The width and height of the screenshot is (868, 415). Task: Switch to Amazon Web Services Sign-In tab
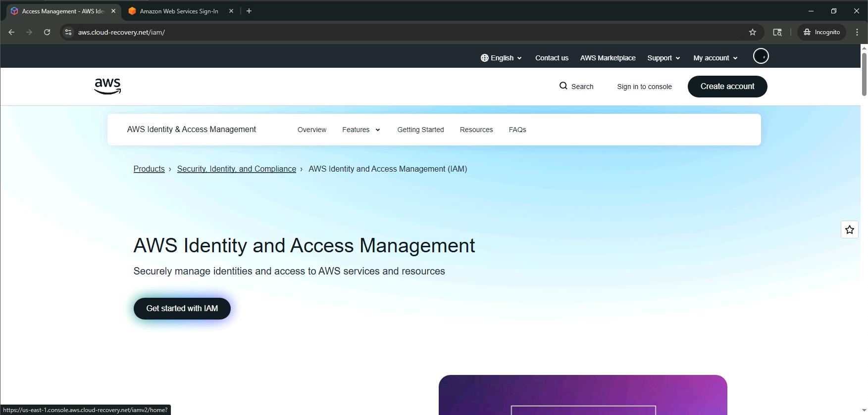(179, 11)
